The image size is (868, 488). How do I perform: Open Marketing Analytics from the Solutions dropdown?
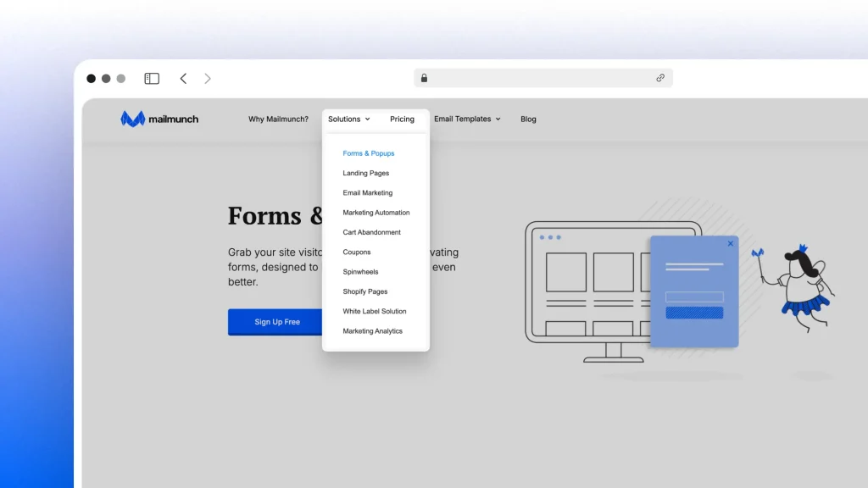[374, 330]
